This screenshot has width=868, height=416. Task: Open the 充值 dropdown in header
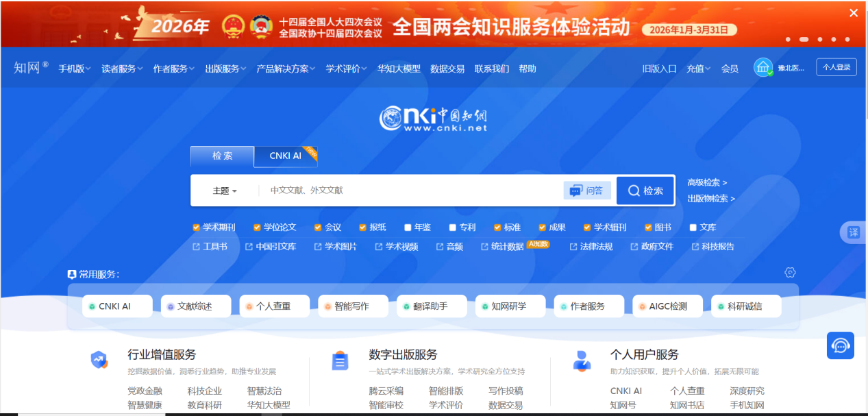coord(698,69)
